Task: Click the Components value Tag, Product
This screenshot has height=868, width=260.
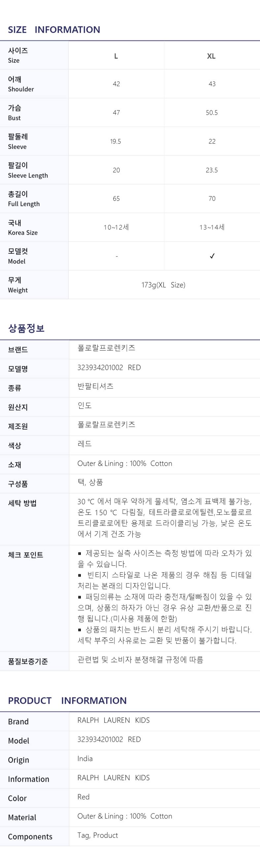Action: [98, 835]
